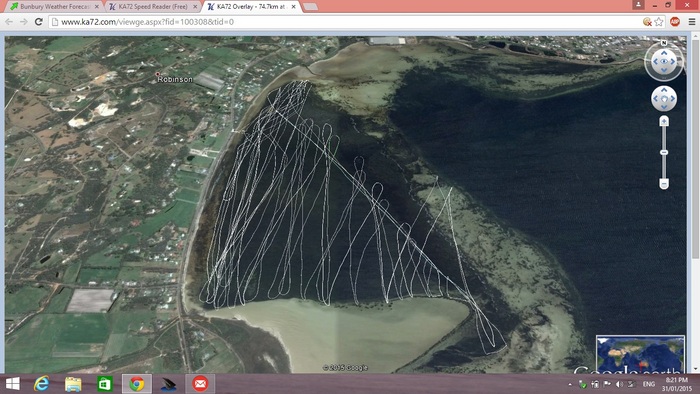Click the north compass N marker

(x=664, y=43)
